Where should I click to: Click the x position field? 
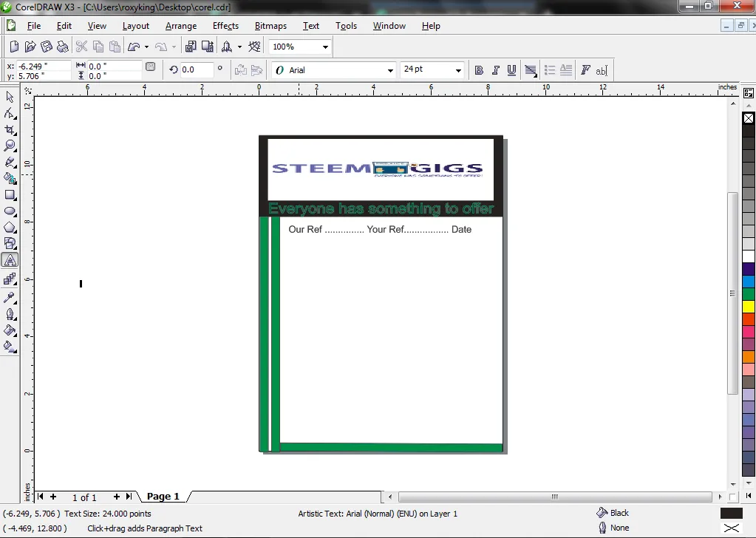tap(44, 66)
